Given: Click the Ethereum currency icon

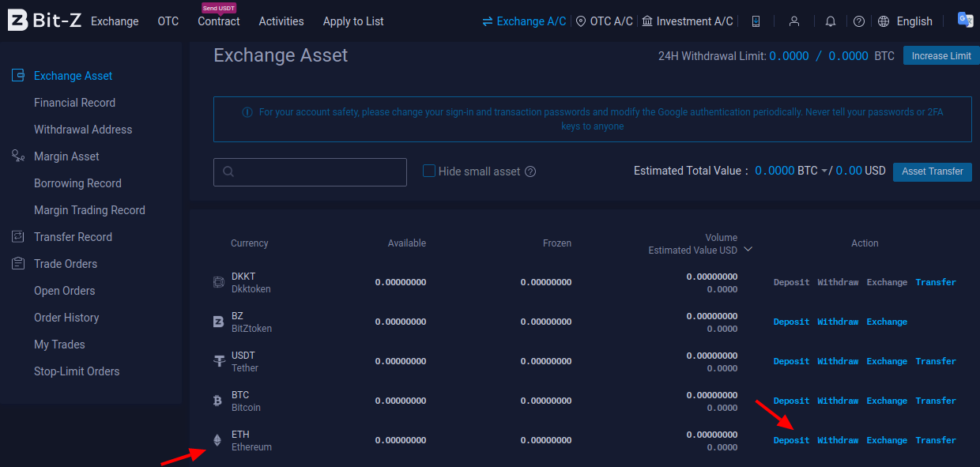Looking at the screenshot, I should point(218,440).
